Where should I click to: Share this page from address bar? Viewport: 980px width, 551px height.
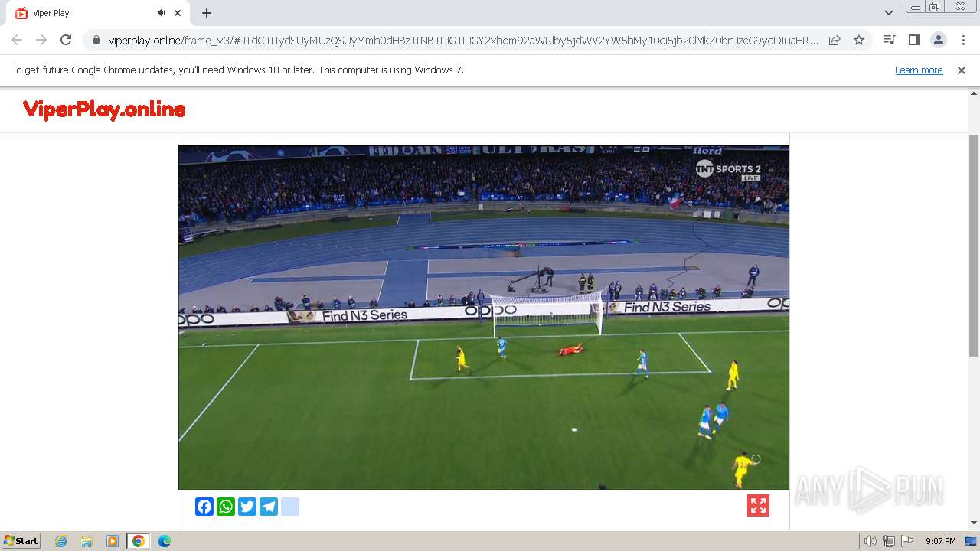(835, 40)
